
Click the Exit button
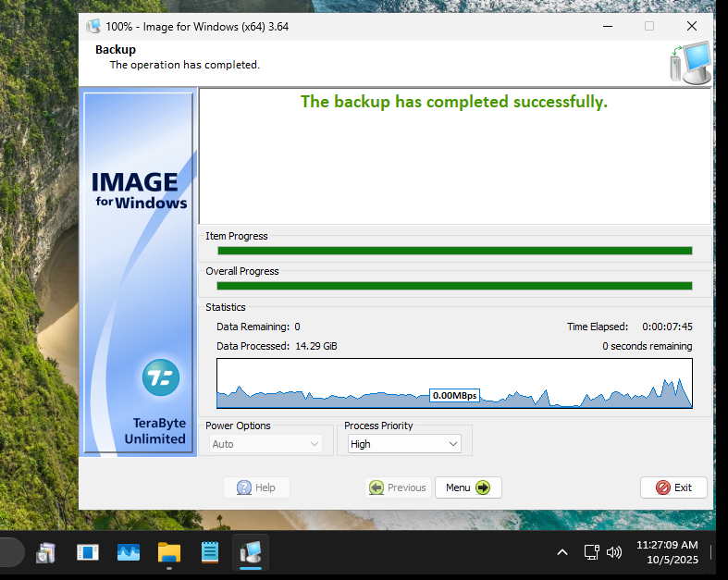coord(673,487)
